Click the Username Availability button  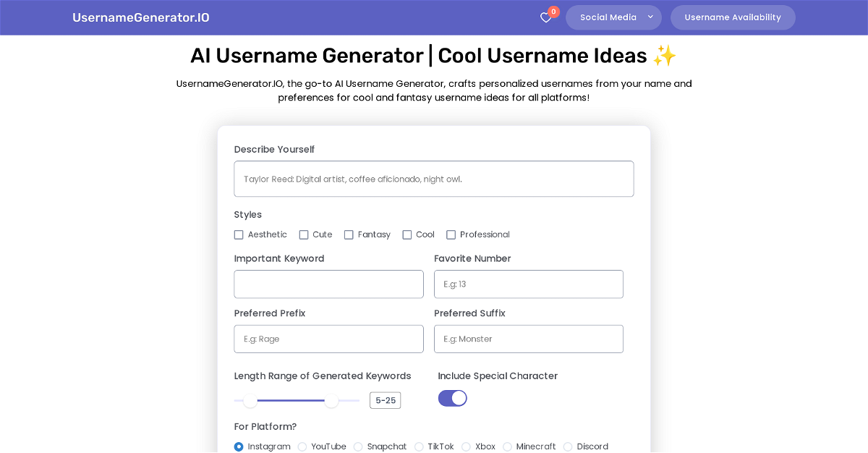(733, 17)
